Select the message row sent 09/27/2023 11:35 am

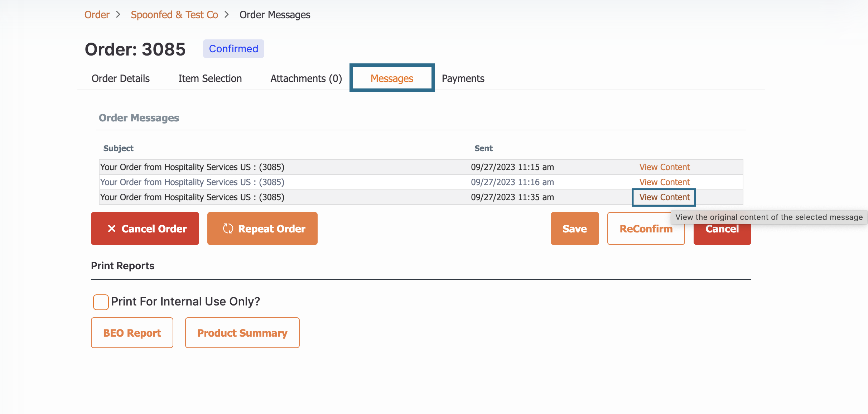pyautogui.click(x=421, y=197)
